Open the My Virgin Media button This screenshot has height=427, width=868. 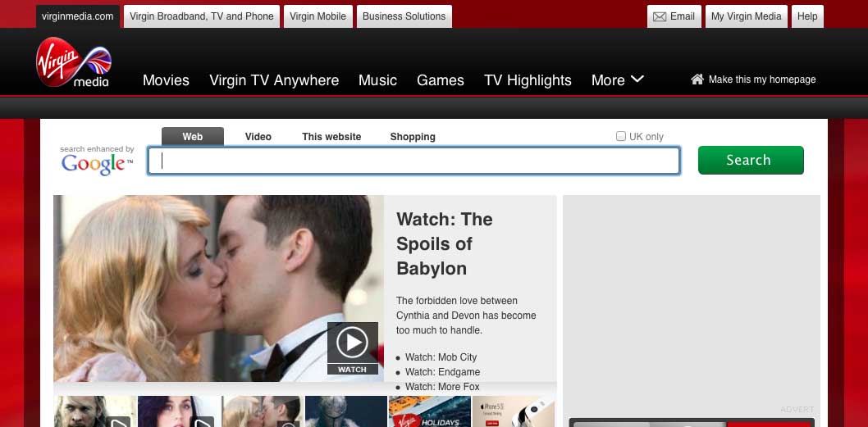747,16
